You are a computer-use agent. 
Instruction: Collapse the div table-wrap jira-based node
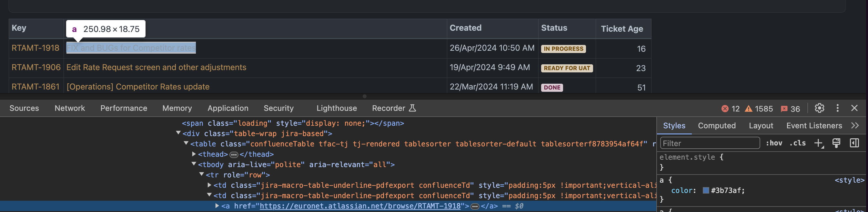(178, 133)
